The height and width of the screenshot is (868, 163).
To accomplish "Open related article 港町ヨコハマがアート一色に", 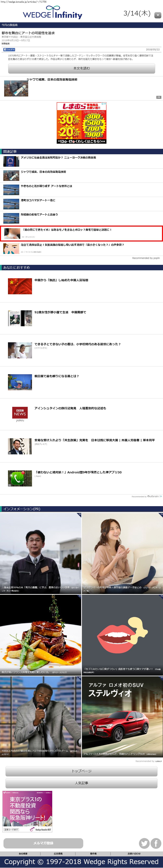I will 38,200.
